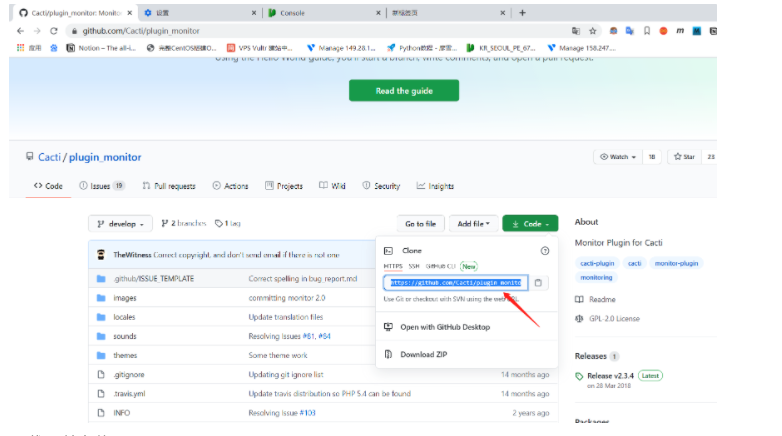Open the Add file dropdown

(x=472, y=224)
